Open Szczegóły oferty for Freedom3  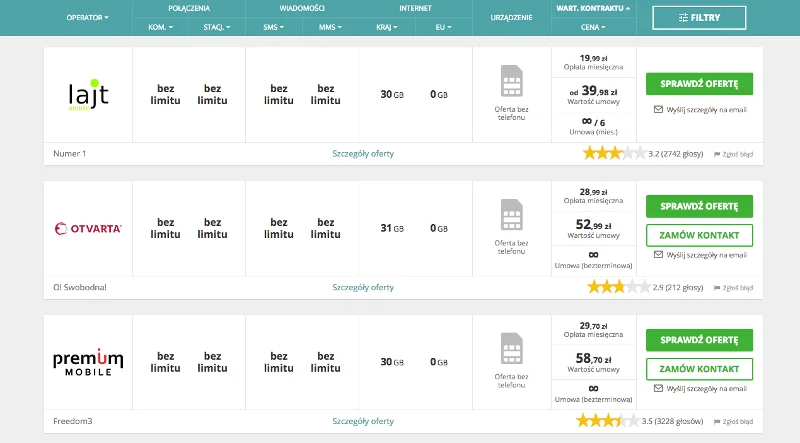click(363, 421)
